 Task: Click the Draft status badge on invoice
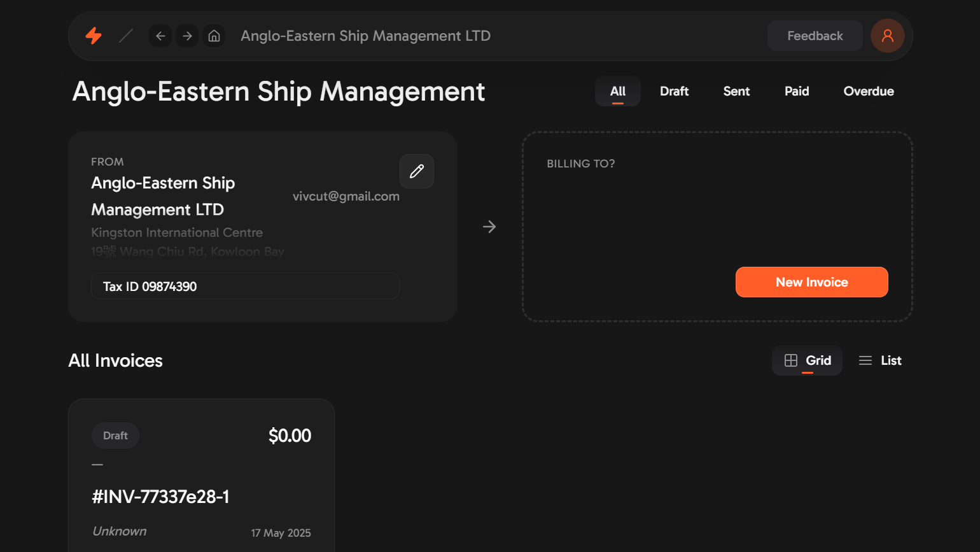(x=115, y=435)
